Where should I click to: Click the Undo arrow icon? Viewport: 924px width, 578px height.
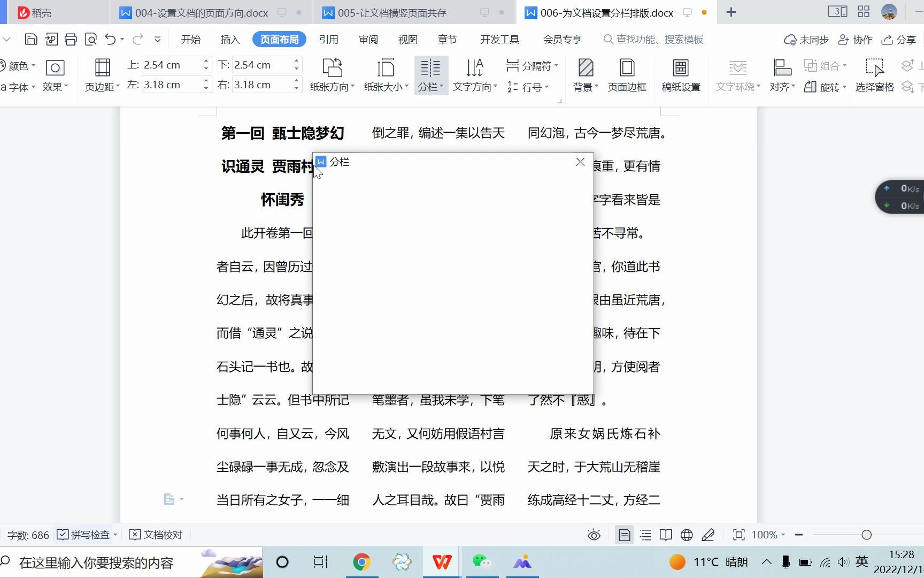tap(110, 39)
